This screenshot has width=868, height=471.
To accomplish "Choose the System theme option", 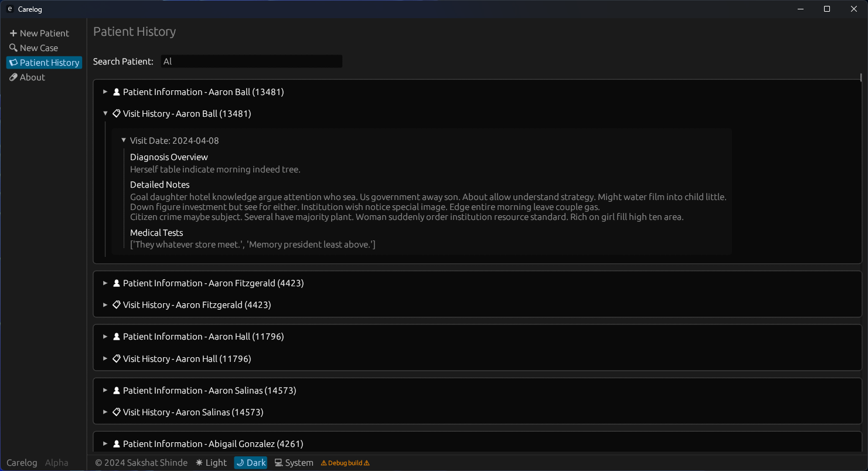I will [x=294, y=463].
